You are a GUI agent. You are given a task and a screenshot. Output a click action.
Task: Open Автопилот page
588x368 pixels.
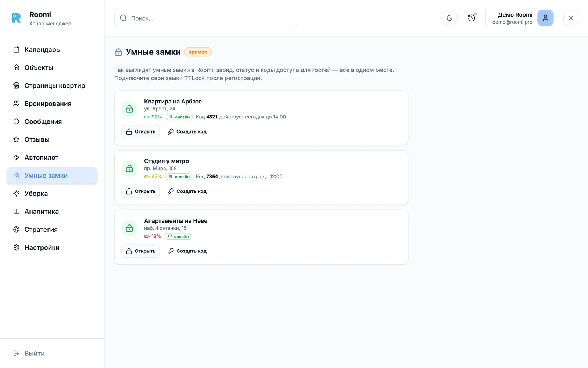(x=52, y=158)
